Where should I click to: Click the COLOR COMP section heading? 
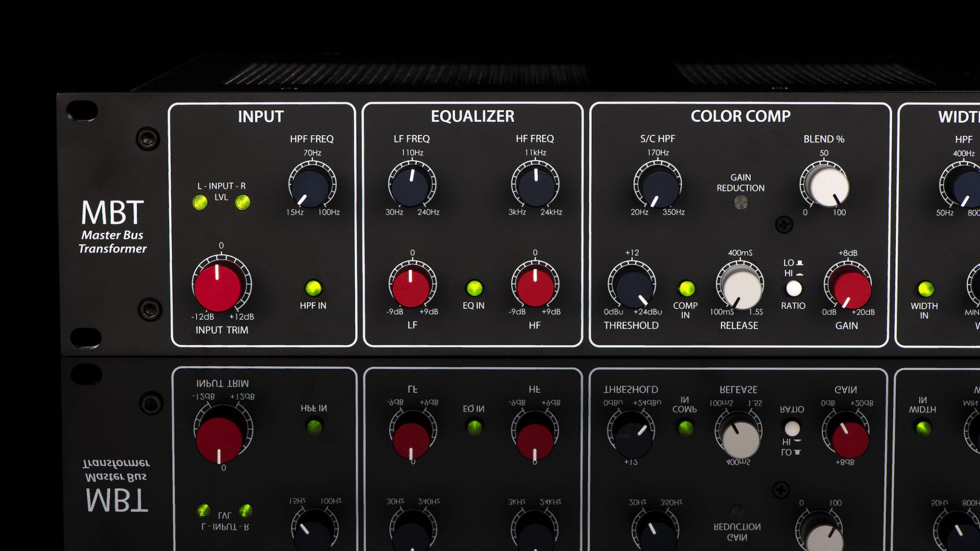(741, 116)
